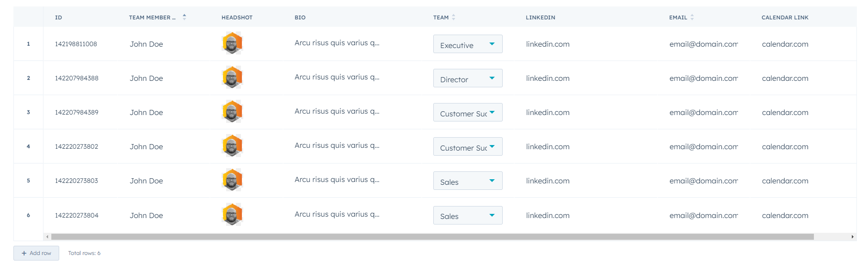Click the Bio cell in row 3
This screenshot has width=868, height=267.
pos(337,111)
